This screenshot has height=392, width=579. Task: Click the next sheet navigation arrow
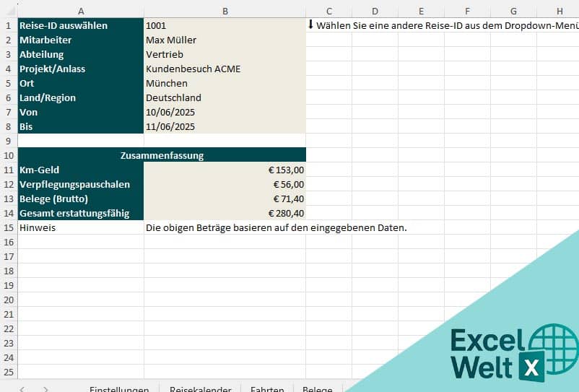[45, 389]
